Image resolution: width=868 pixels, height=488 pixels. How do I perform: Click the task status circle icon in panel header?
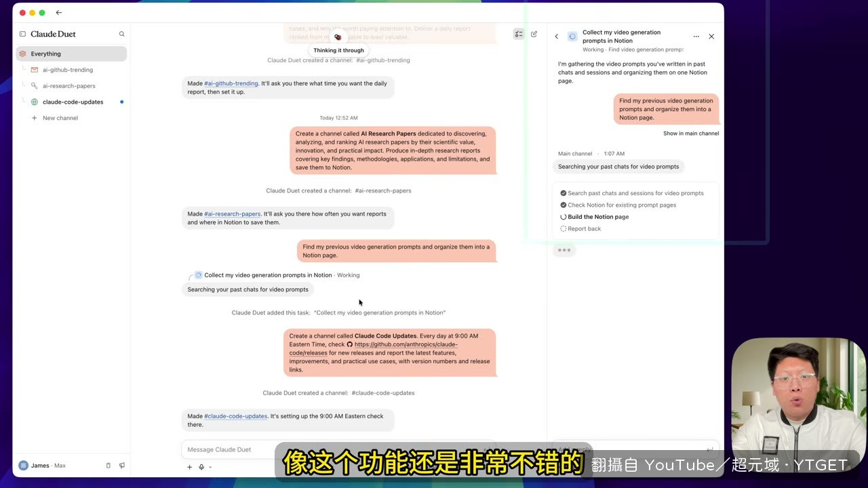572,37
